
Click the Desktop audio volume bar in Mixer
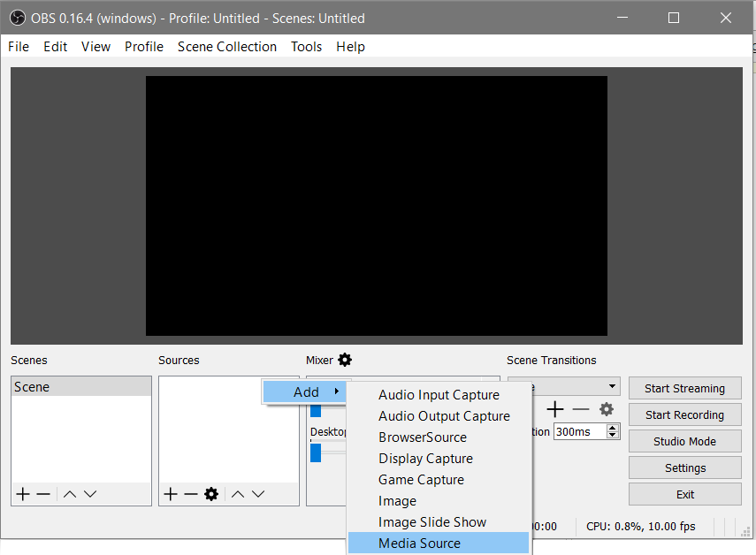328,452
